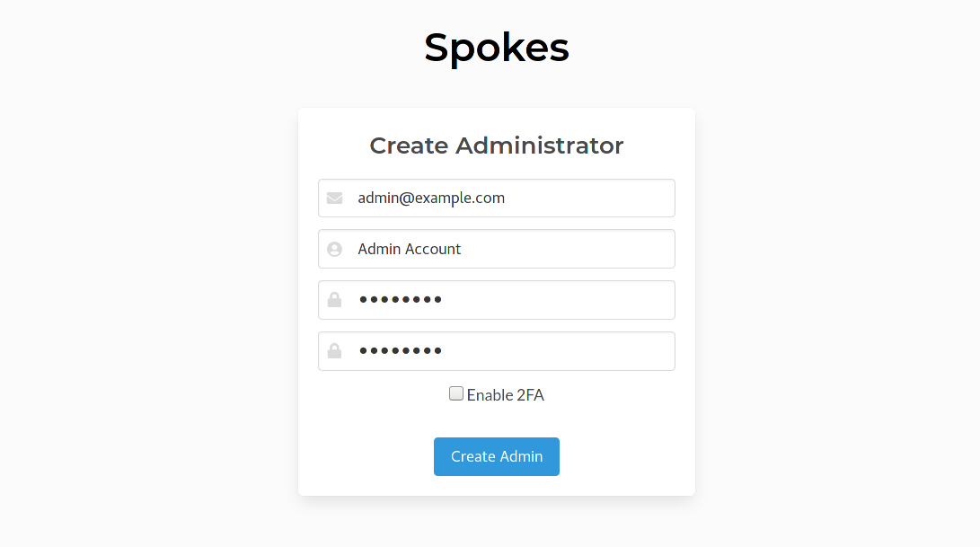Focus the first masked password field
This screenshot has width=980, height=547.
point(496,300)
